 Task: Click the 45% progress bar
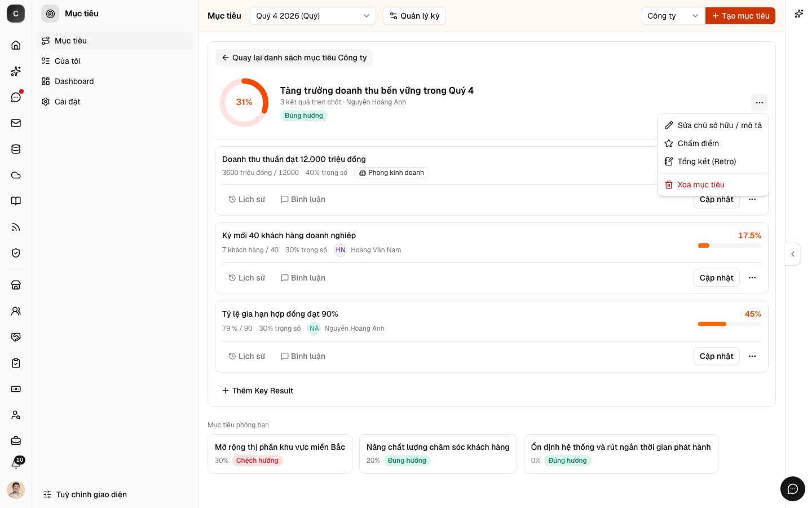point(730,324)
